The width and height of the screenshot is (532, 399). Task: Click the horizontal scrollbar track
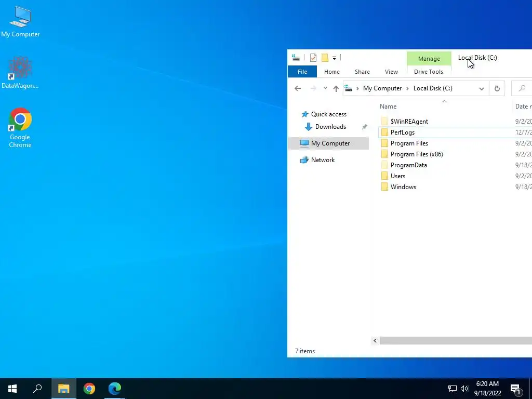[x=456, y=340]
